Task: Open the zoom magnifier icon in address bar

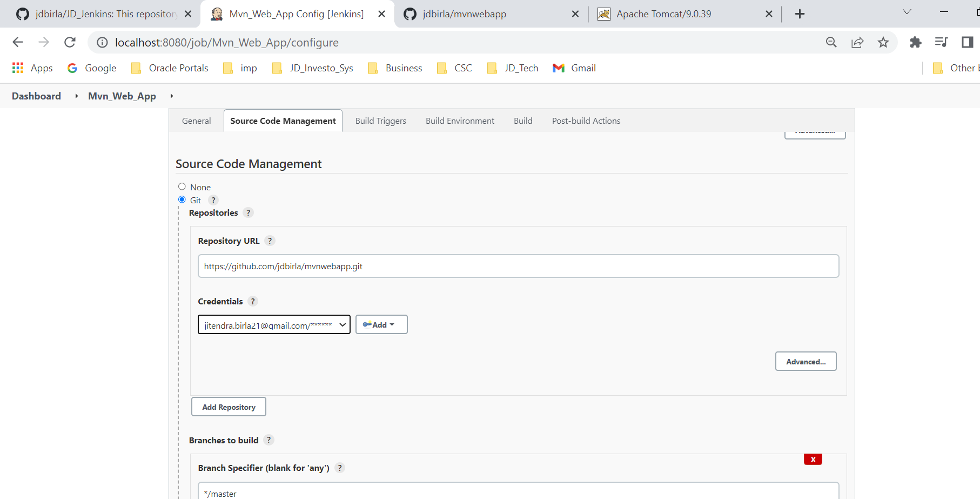Action: click(831, 42)
